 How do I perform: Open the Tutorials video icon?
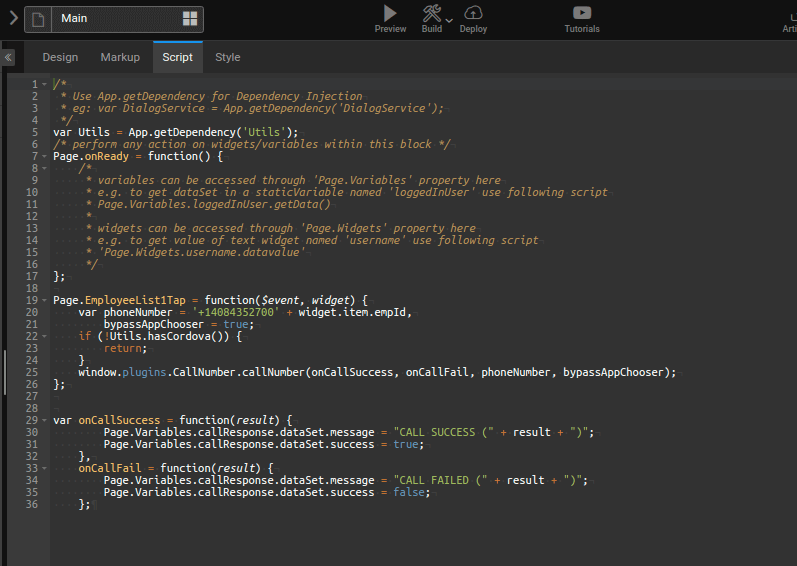click(581, 13)
